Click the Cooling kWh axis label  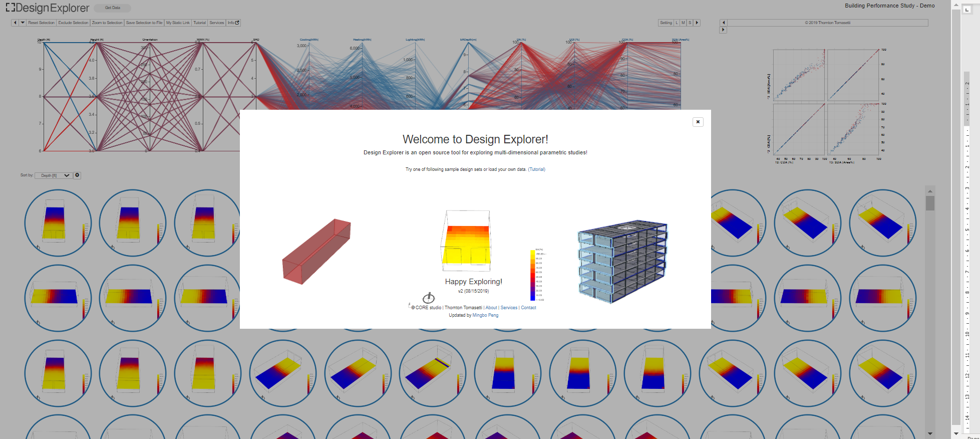click(x=309, y=40)
